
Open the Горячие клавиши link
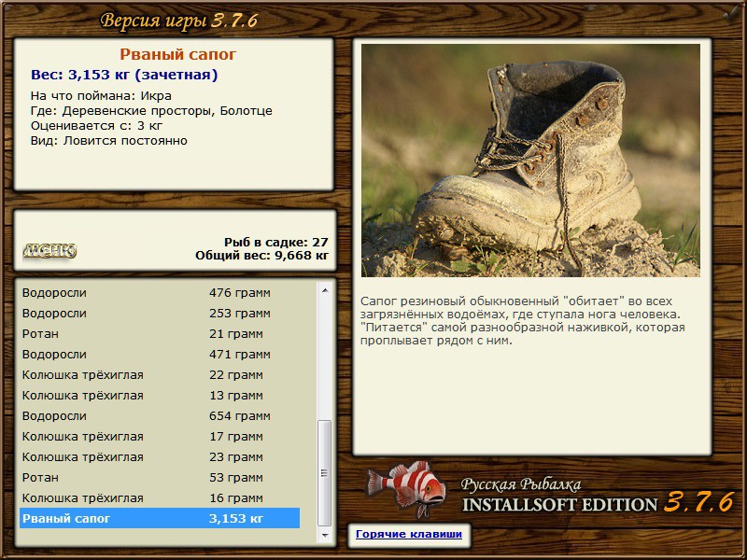tap(409, 534)
